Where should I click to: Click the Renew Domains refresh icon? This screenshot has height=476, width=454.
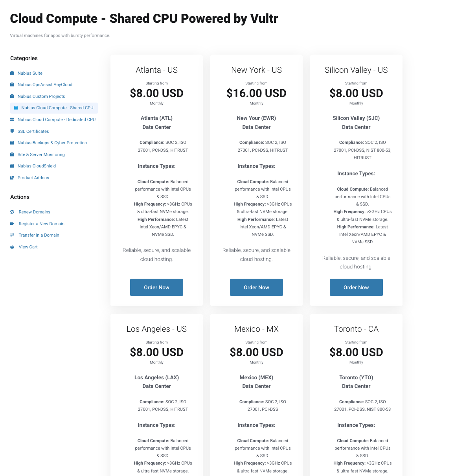(x=12, y=212)
